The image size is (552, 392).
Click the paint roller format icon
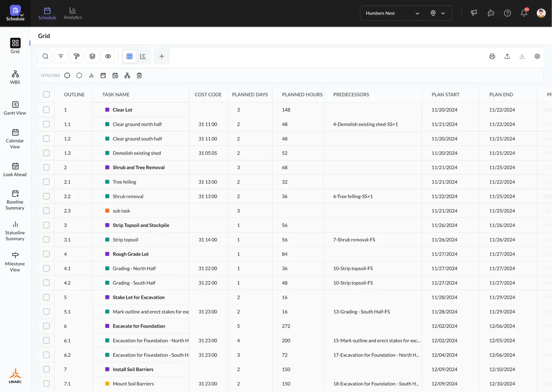pyautogui.click(x=76, y=56)
